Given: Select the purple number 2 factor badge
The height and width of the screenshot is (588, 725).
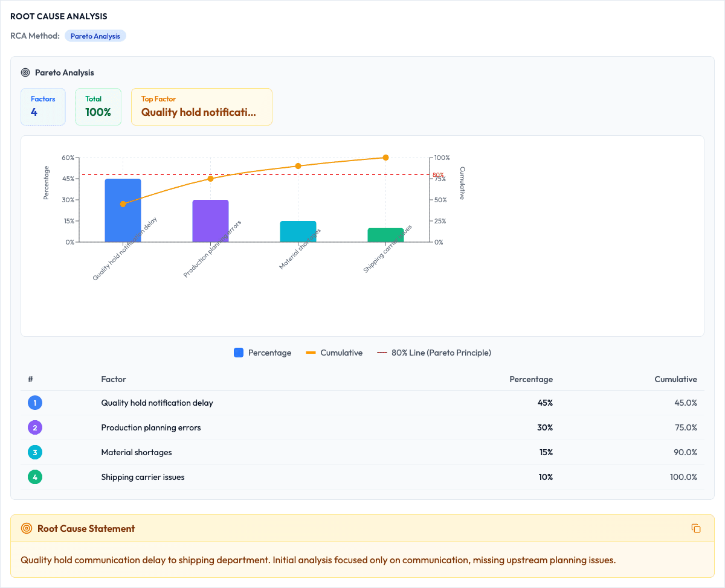Looking at the screenshot, I should point(35,427).
